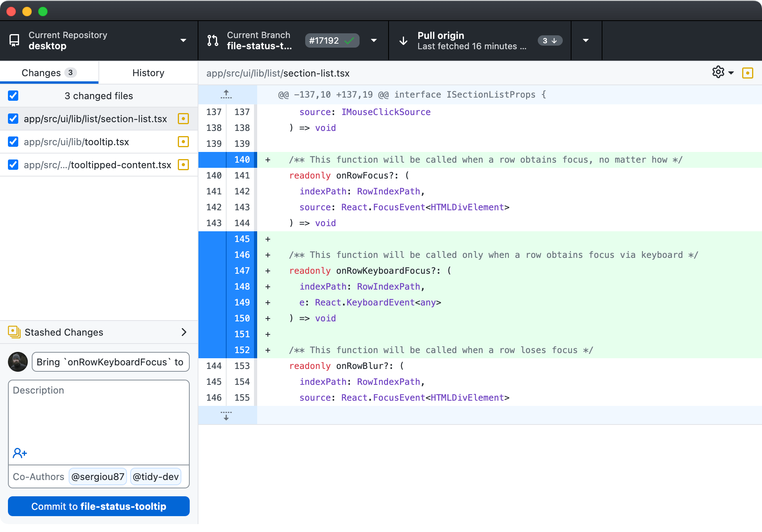Click the @sergiou87 co-author chip

click(x=98, y=476)
